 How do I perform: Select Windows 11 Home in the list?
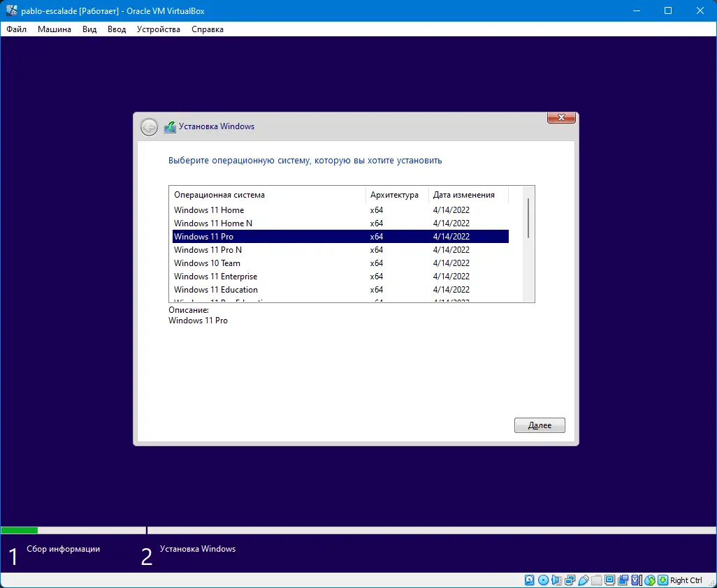(340, 210)
